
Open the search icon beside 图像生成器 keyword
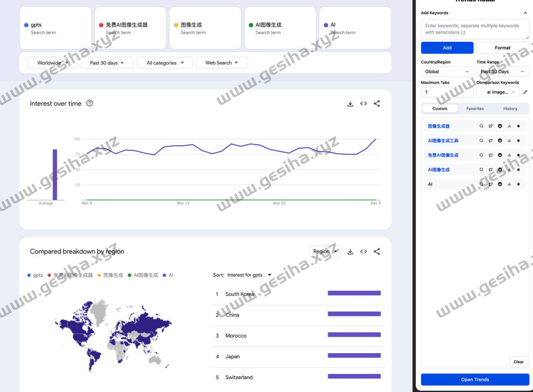(481, 126)
